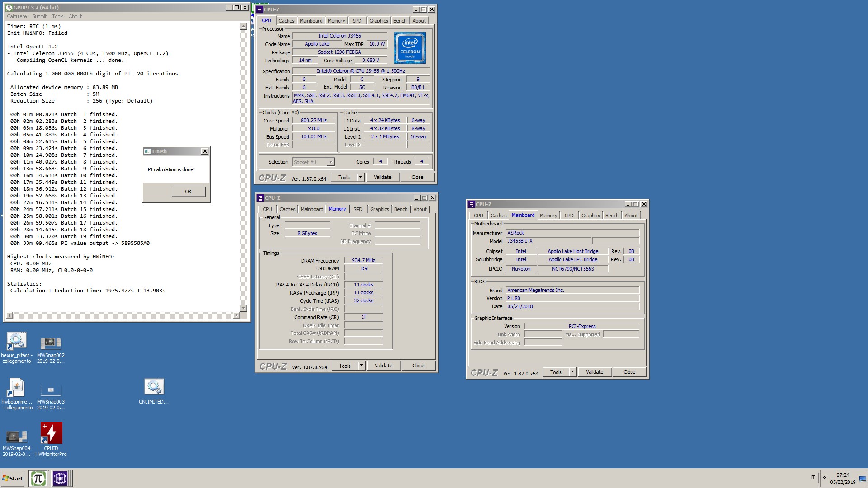This screenshot has height=488, width=868.
Task: Click Close in the CPU-Z Memory window
Action: tap(418, 366)
